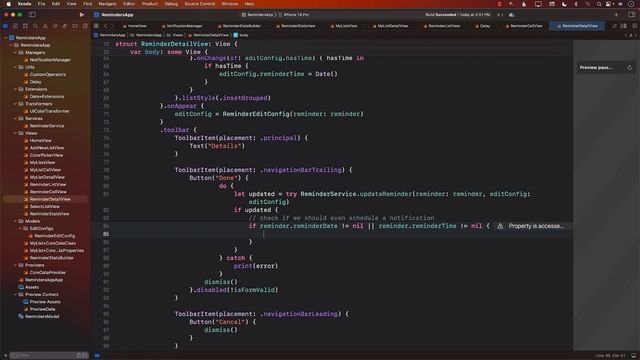
Task: Click Views in the breadcrumb bar
Action: tap(176, 35)
